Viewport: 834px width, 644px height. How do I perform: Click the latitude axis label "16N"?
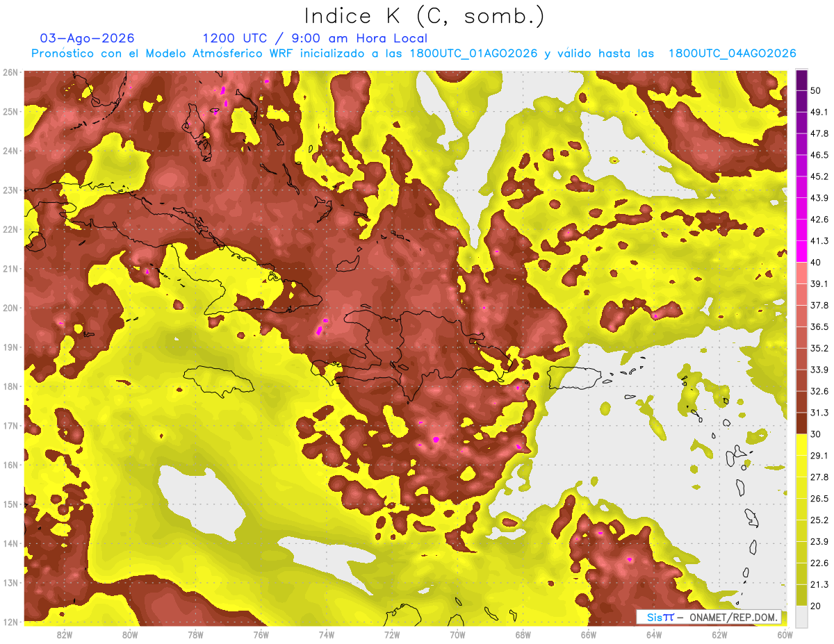click(x=10, y=465)
